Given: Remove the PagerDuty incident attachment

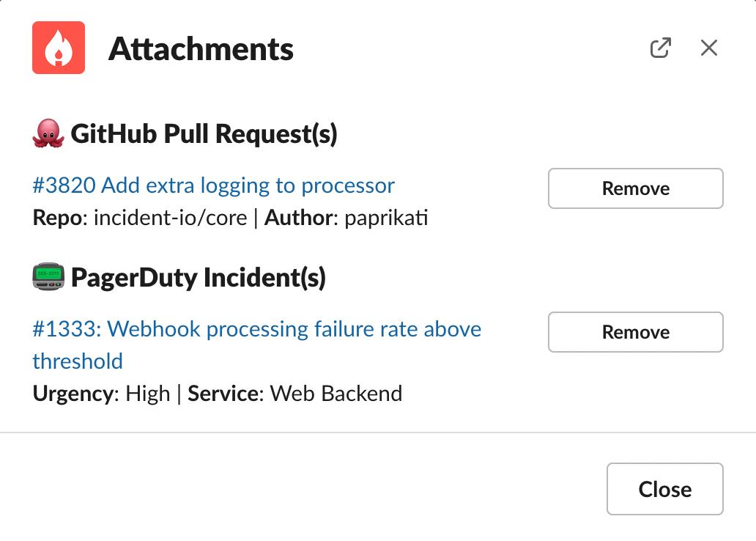Looking at the screenshot, I should click(635, 332).
